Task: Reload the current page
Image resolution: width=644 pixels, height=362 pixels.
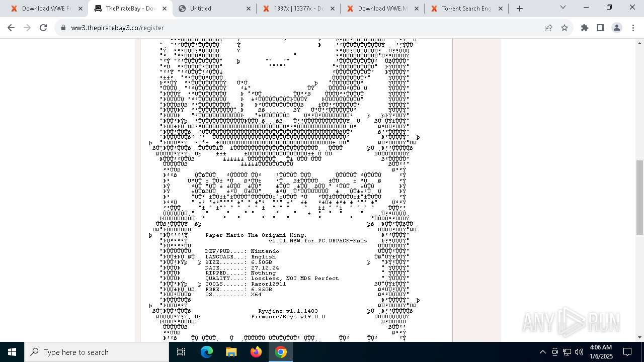Action: pyautogui.click(x=43, y=28)
